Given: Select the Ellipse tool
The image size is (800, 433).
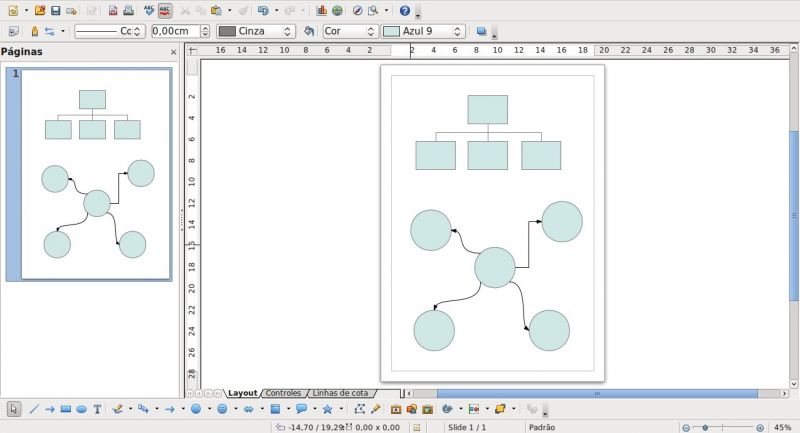Looking at the screenshot, I should point(81,409).
